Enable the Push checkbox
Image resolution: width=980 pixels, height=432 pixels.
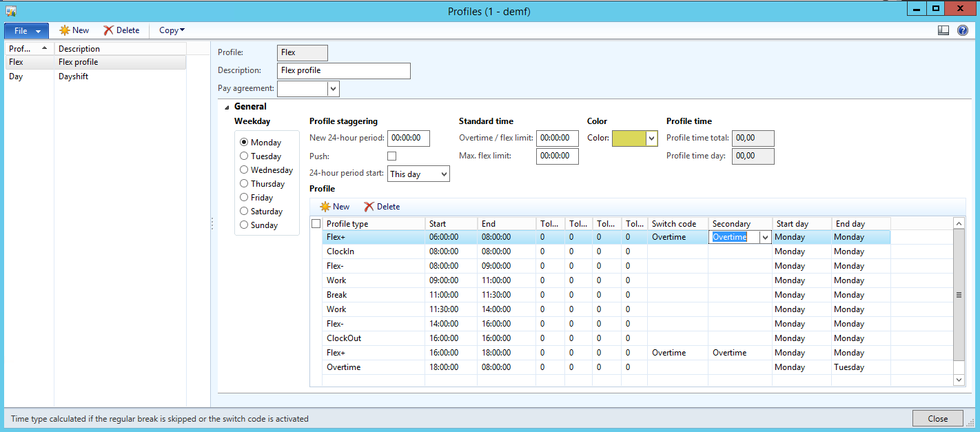(391, 156)
